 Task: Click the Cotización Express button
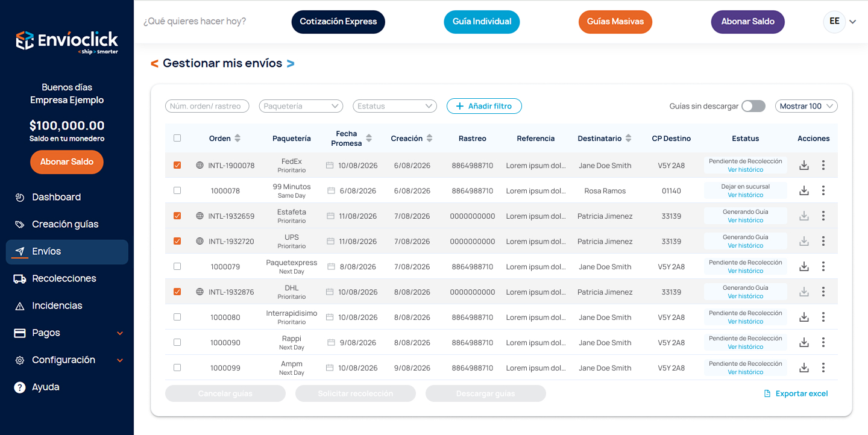(x=338, y=22)
